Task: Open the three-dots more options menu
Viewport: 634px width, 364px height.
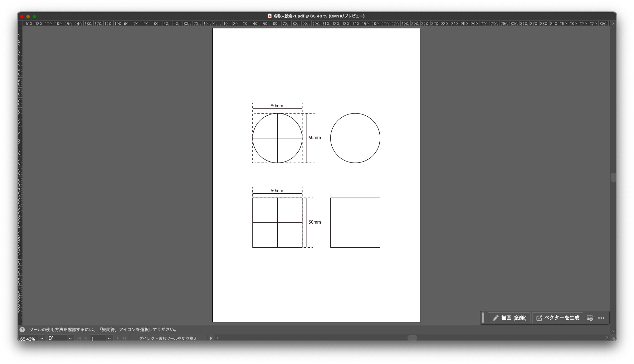Action: (601, 318)
